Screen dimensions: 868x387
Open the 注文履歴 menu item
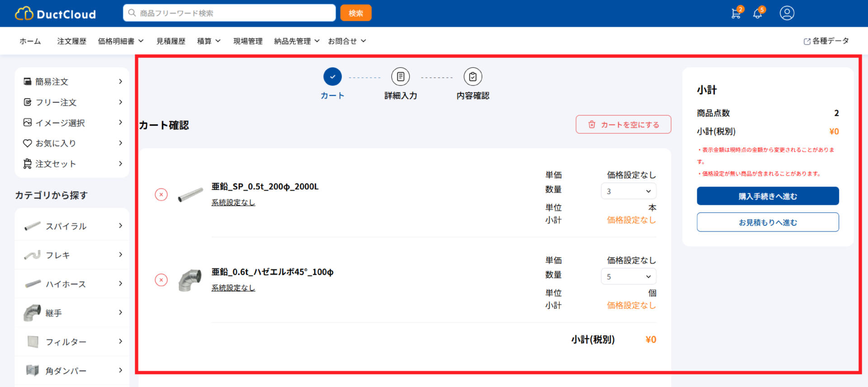pos(71,41)
